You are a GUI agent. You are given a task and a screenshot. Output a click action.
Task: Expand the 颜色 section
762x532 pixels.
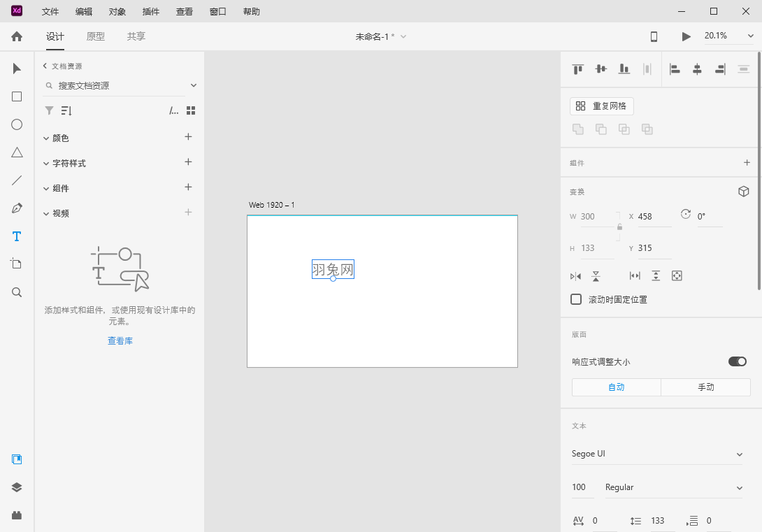click(x=61, y=138)
